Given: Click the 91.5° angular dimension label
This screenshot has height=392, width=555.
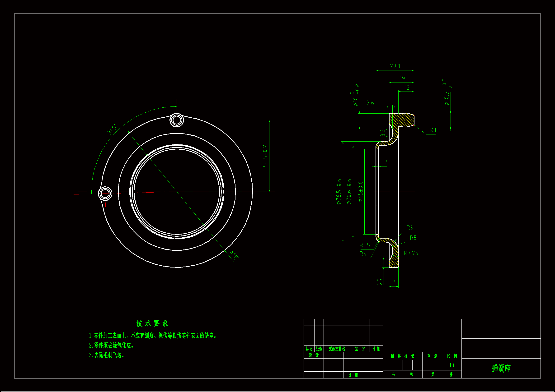Looking at the screenshot, I should pos(112,129).
